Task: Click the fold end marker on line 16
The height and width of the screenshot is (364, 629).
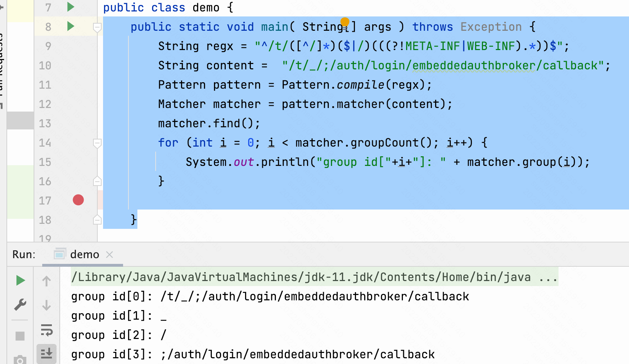Action: pyautogui.click(x=97, y=181)
